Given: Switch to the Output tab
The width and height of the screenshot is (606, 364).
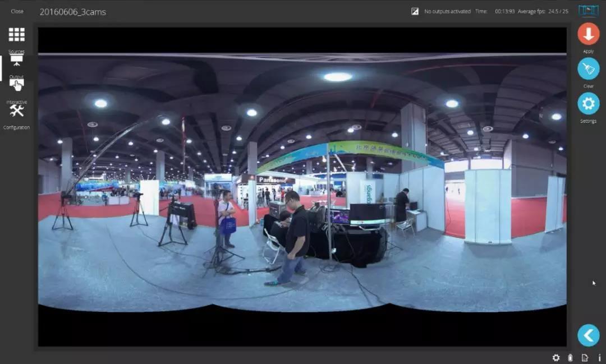Looking at the screenshot, I should coord(16,60).
